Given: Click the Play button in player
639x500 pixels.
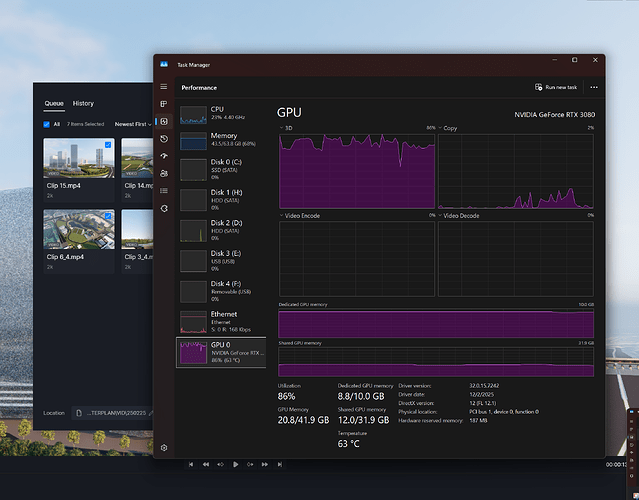Looking at the screenshot, I should pos(235,465).
